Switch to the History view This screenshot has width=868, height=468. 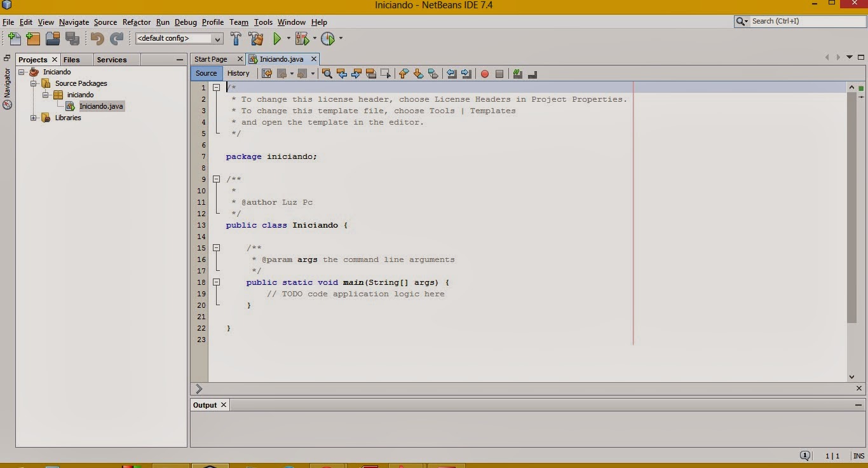coord(238,73)
